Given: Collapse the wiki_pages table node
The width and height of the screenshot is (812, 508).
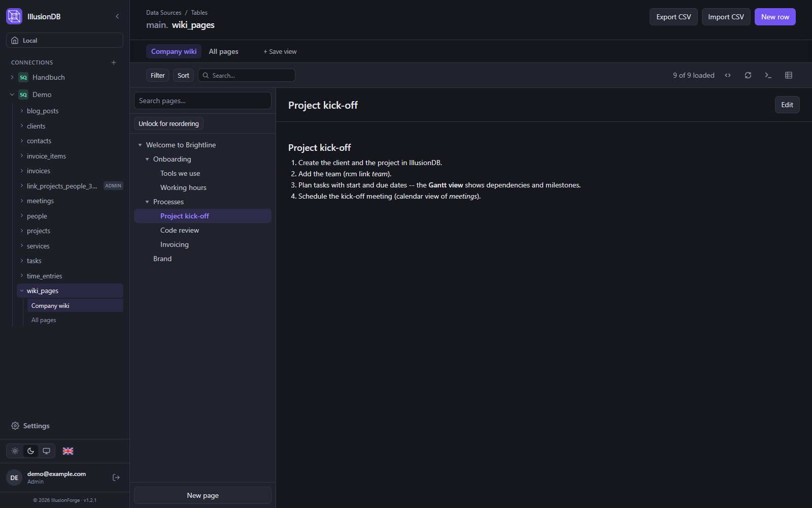Looking at the screenshot, I should point(22,291).
